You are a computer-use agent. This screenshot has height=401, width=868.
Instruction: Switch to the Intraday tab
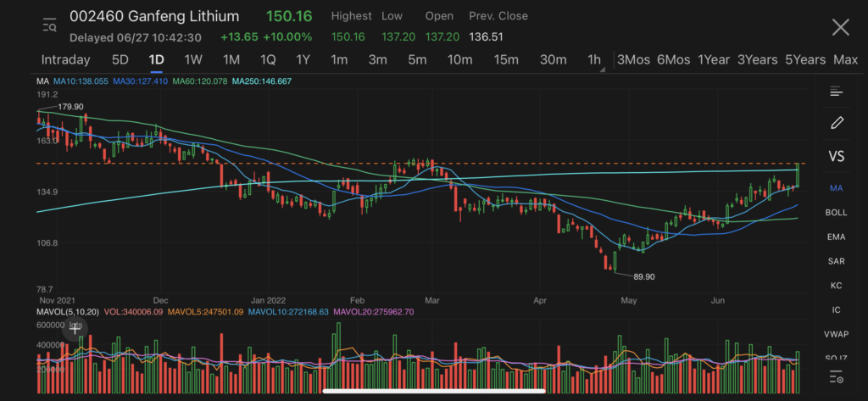click(x=65, y=60)
